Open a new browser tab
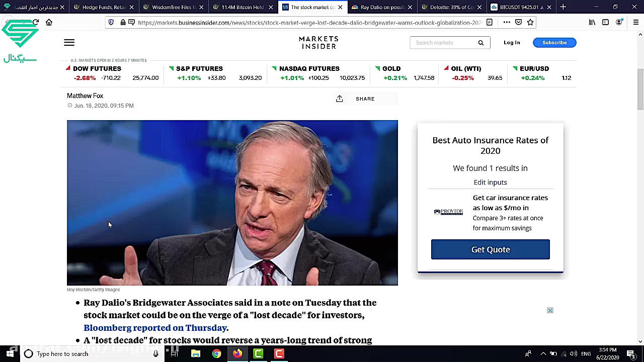Image resolution: width=644 pixels, height=362 pixels. 563,7
